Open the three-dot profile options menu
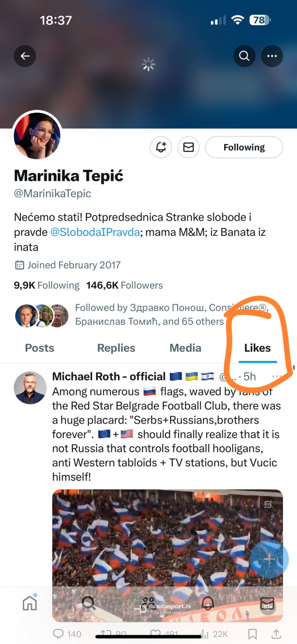 [x=272, y=56]
